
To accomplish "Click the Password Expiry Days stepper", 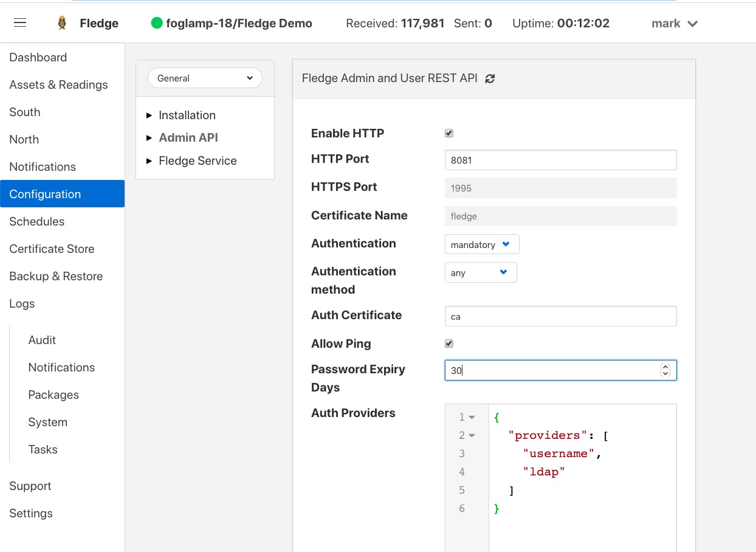I will [x=665, y=370].
